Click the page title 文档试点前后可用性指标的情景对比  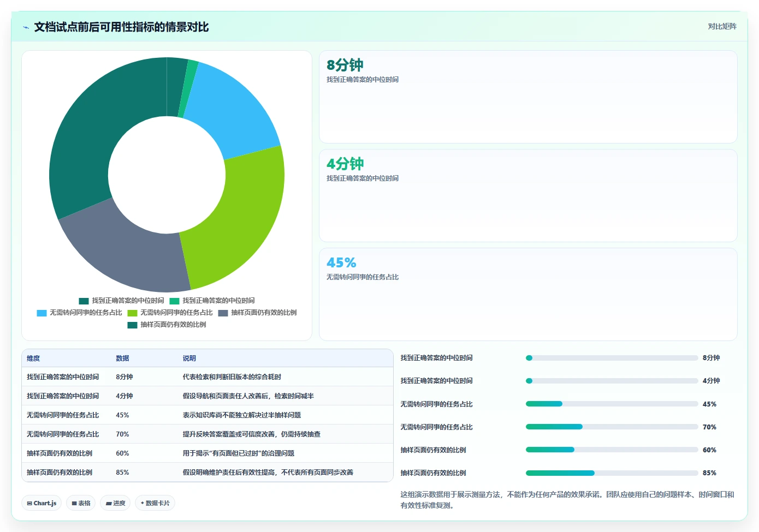pyautogui.click(x=121, y=27)
